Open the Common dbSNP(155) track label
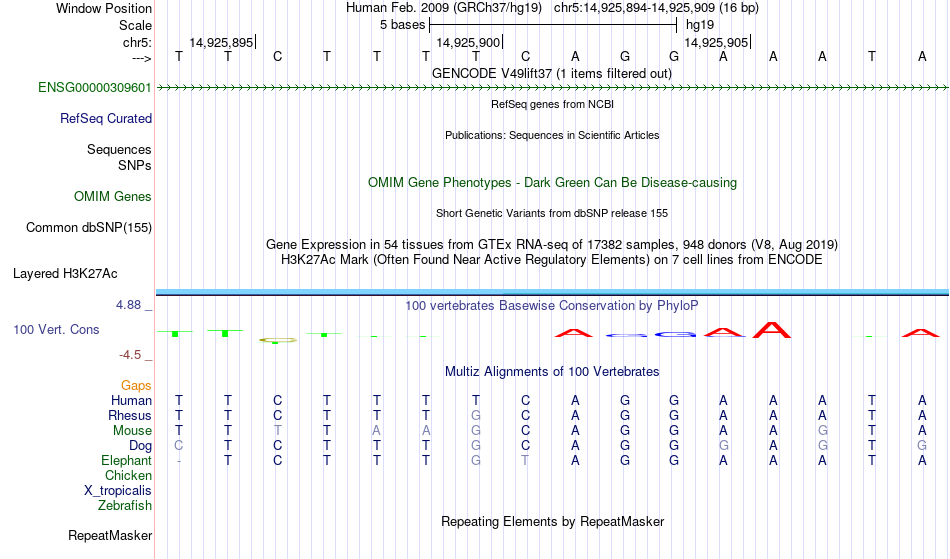 89,228
